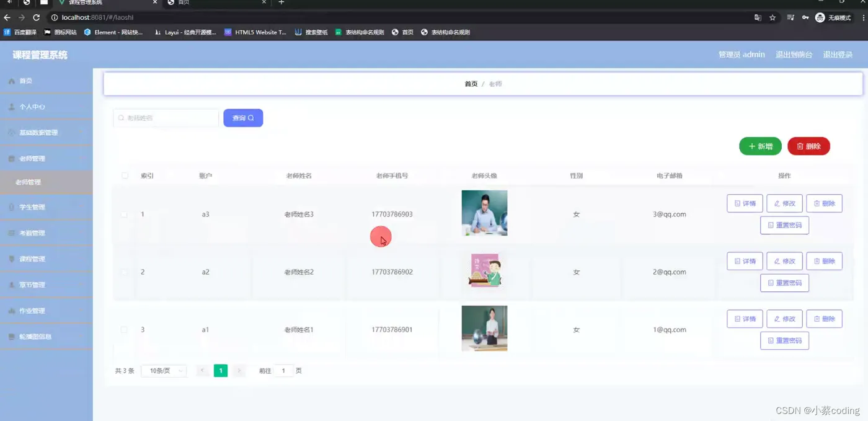Toggle the select-all header checkbox
The height and width of the screenshot is (421, 868).
125,175
